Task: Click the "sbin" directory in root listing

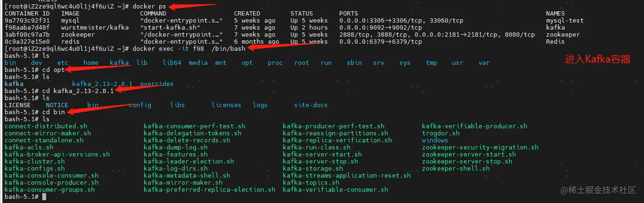Action: (x=354, y=62)
